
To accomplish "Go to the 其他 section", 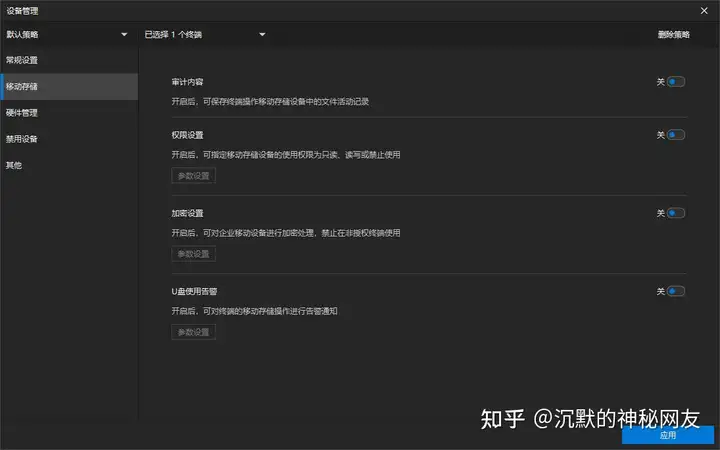I will coord(69,165).
